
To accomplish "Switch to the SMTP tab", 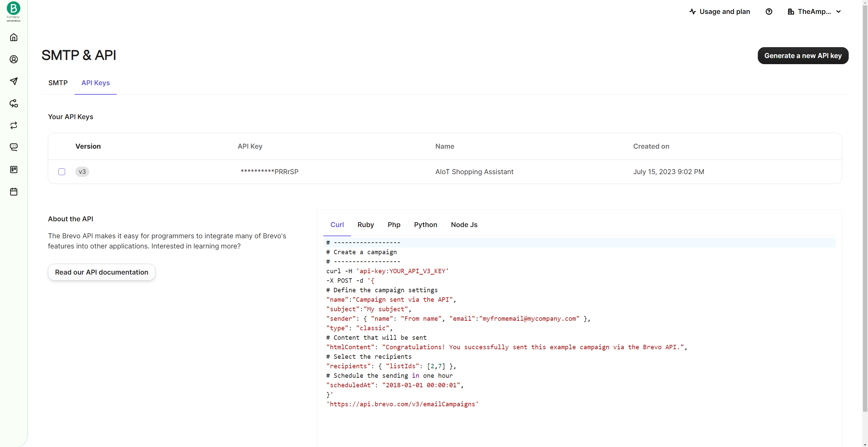I will click(58, 82).
